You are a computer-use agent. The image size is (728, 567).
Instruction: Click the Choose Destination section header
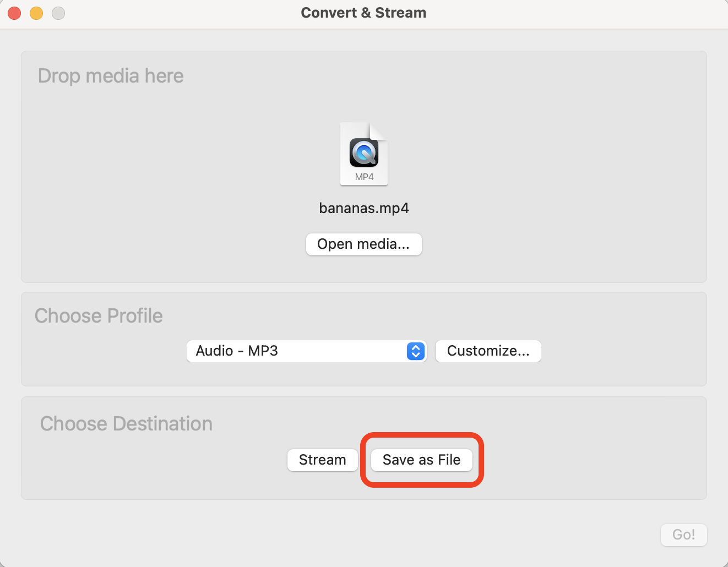click(126, 423)
